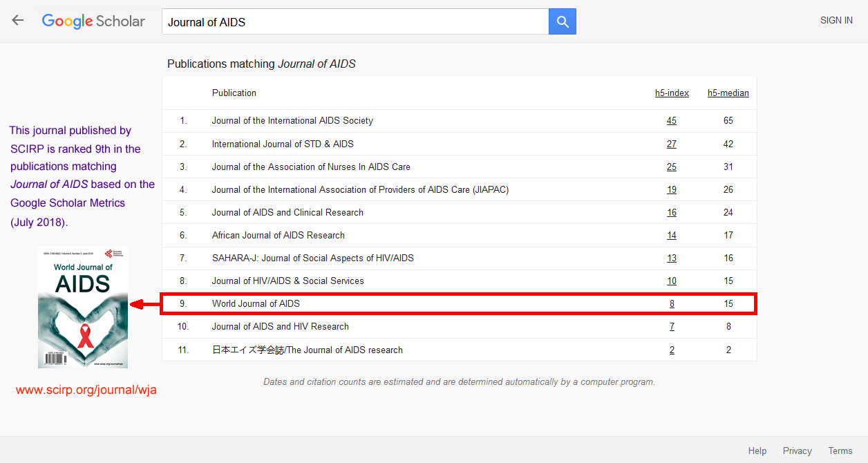The width and height of the screenshot is (868, 463).
Task: Open h5-index 13 for SAHARA-J row
Action: coord(672,258)
